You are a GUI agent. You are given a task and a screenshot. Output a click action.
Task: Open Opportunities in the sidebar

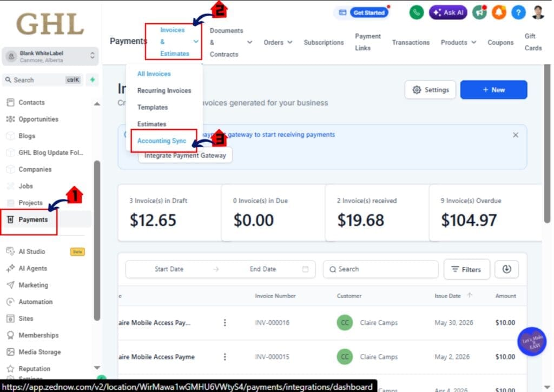(38, 119)
